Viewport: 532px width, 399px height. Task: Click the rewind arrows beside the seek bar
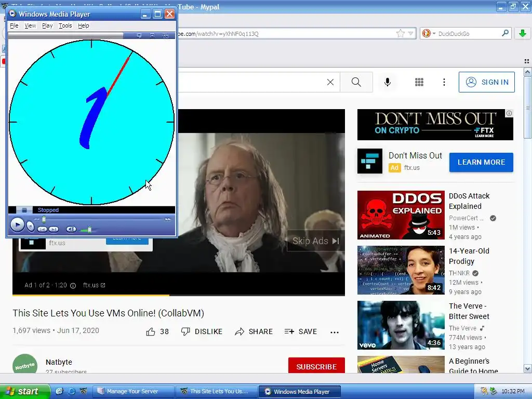37,220
